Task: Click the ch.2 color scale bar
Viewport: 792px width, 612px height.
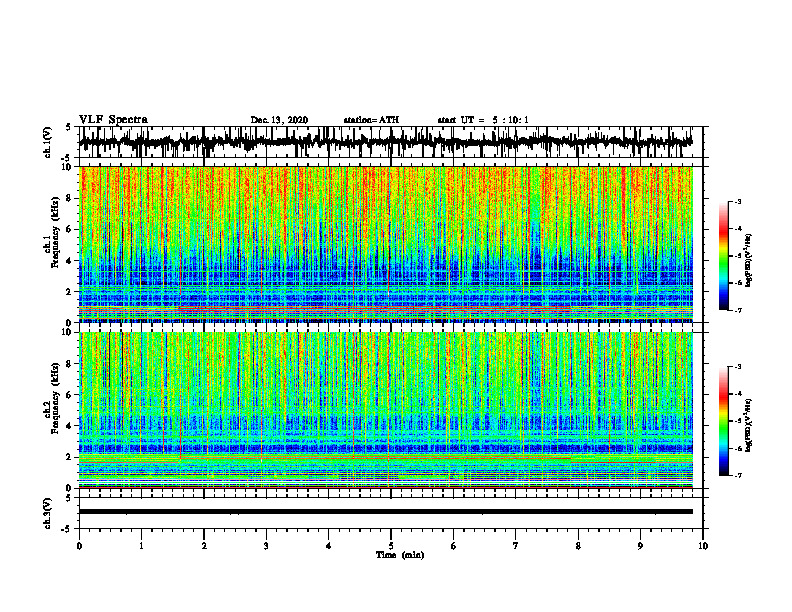Action: pyautogui.click(x=724, y=421)
